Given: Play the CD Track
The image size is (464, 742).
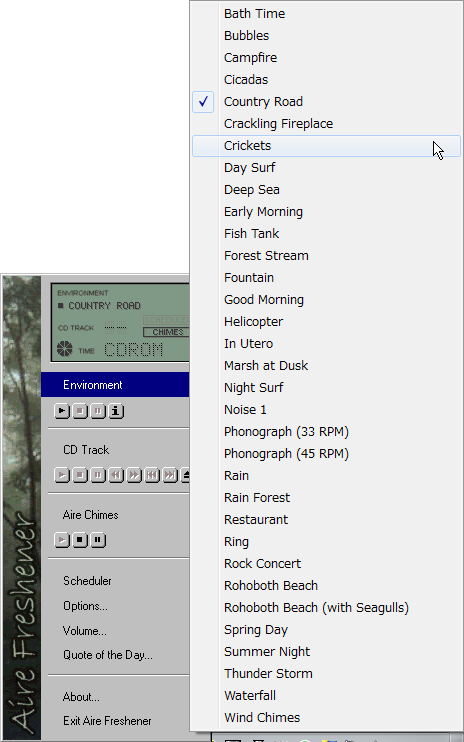Looking at the screenshot, I should coord(62,475).
